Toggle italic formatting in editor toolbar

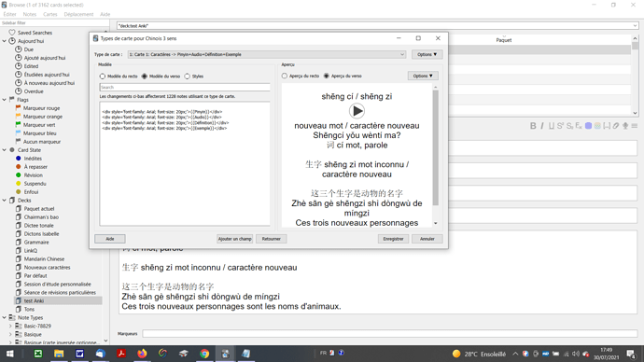tap(542, 126)
